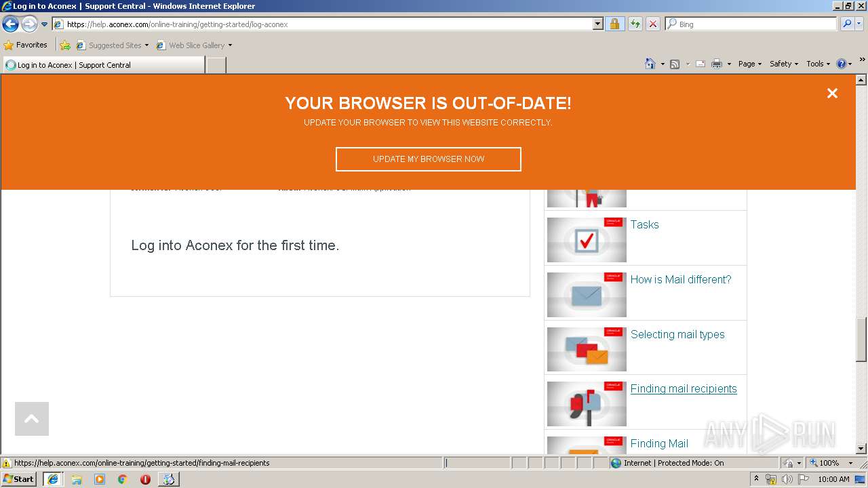Click the vertical scrollbar thumb
This screenshot has height=488, width=868.
point(861,339)
